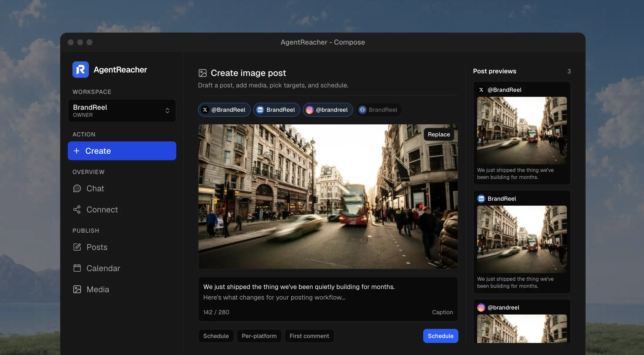The width and height of the screenshot is (644, 355).
Task: Select the Create action in sidebar
Action: 122,151
